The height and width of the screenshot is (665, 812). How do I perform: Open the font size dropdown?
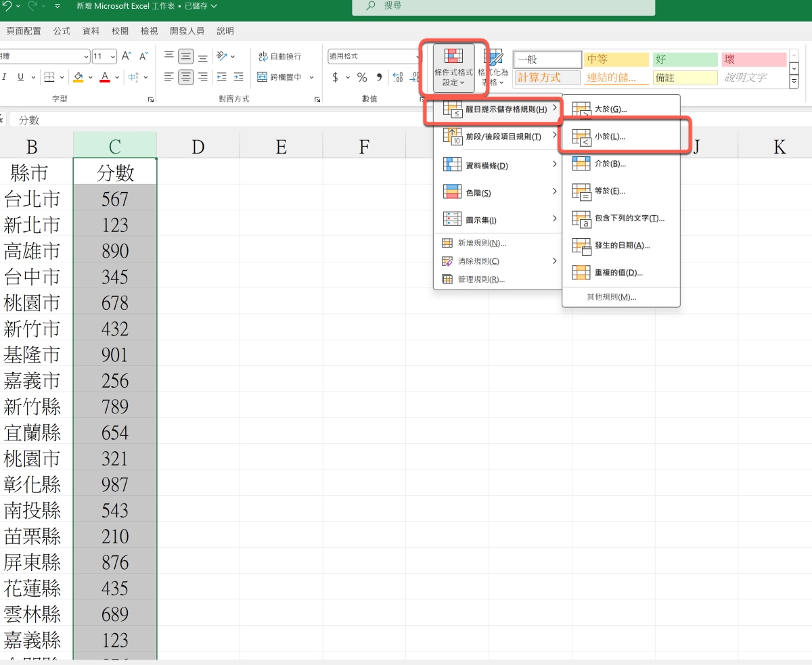(x=112, y=57)
